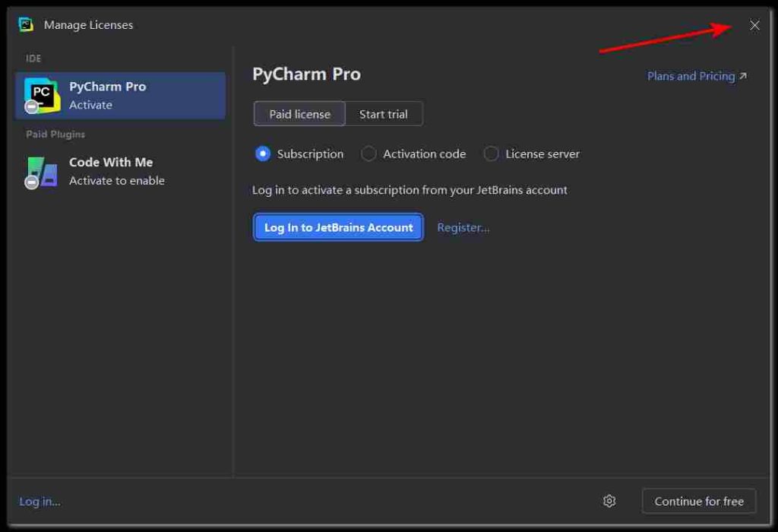Click the PyCharm Pro product icon in sidebar
Viewport: 778px width, 532px height.
(42, 94)
